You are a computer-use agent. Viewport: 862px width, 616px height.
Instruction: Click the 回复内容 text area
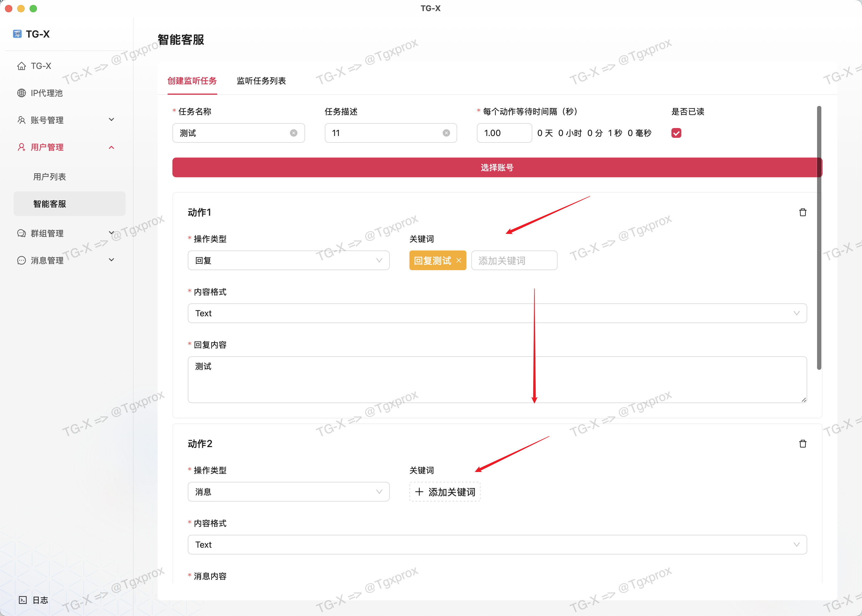[x=497, y=379]
